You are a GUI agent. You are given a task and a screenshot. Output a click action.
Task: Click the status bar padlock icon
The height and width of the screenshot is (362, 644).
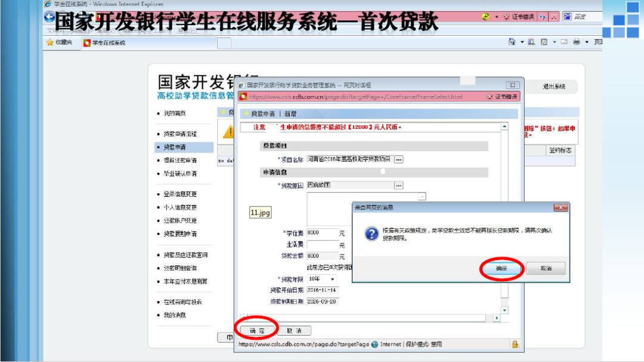[515, 344]
